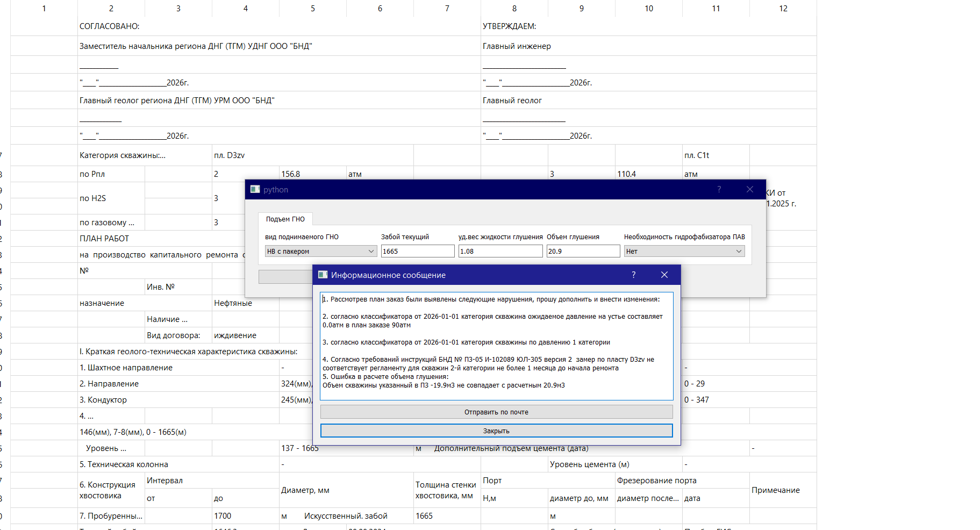Click the 1700 cell
980x530 pixels.
(246, 516)
